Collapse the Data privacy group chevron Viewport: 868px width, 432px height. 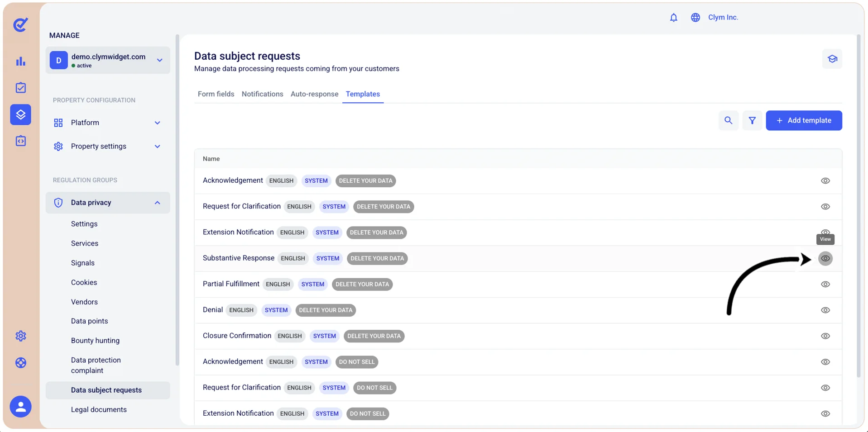click(x=157, y=203)
